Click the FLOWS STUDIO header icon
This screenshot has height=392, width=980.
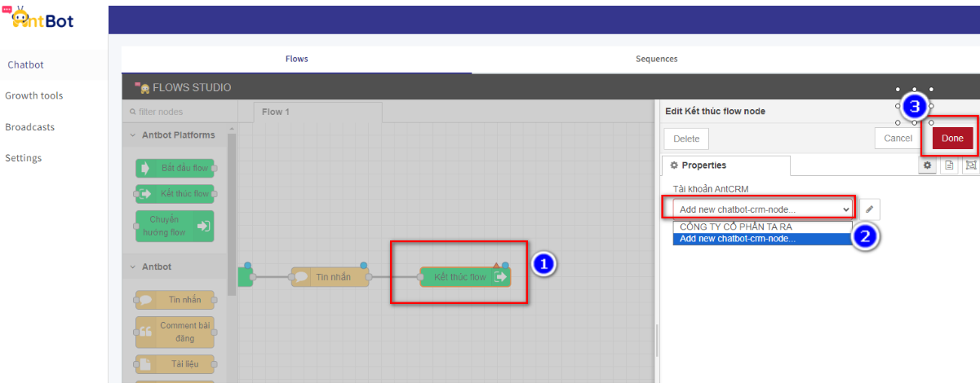(142, 87)
